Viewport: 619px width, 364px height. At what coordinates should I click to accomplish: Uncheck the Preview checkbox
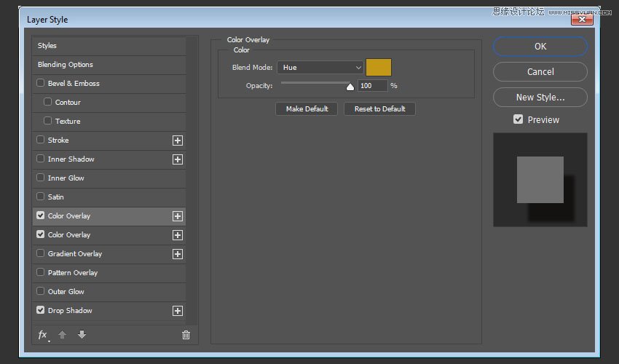(519, 119)
